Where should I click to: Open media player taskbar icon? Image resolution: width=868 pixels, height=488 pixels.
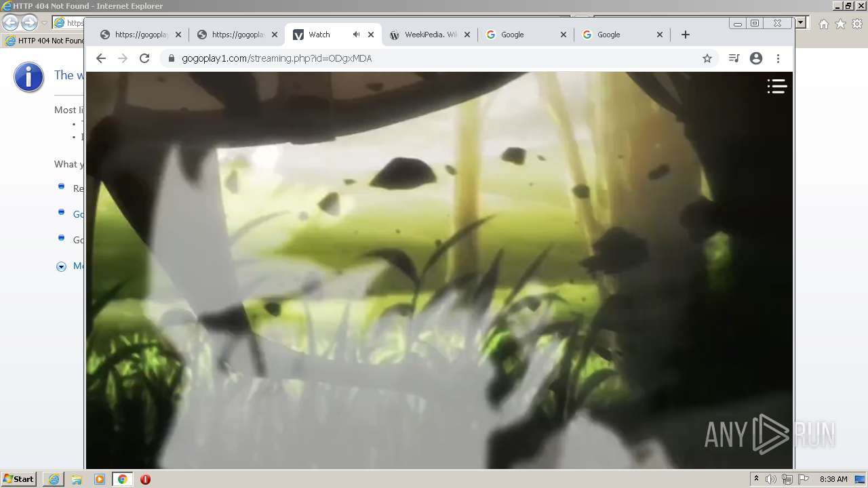(100, 479)
